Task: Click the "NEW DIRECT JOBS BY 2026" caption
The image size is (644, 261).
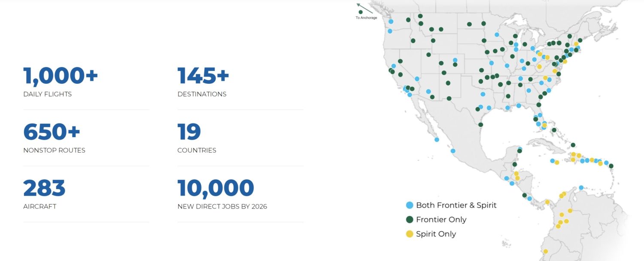Action: pos(222,207)
